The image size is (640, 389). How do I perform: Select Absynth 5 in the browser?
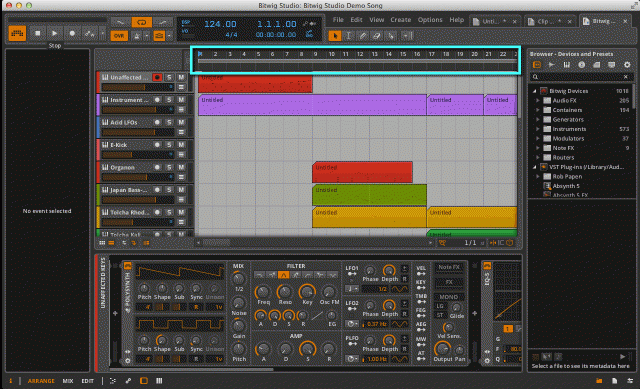coord(566,186)
